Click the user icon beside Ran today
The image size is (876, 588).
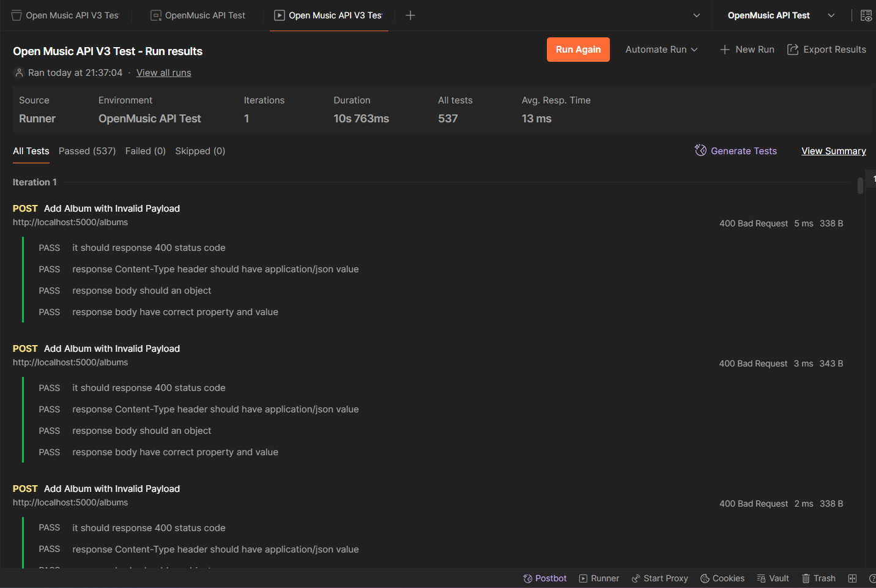tap(19, 73)
